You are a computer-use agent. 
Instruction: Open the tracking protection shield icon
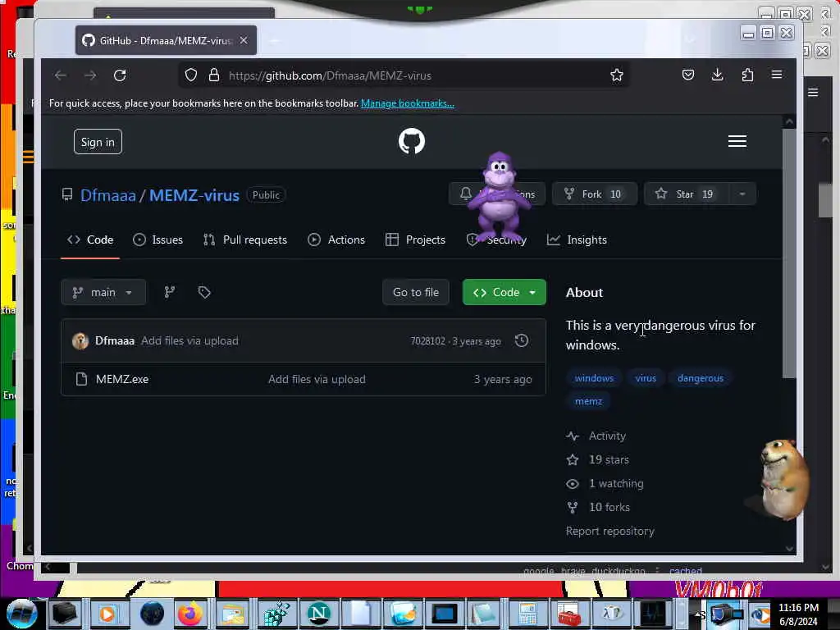[191, 75]
